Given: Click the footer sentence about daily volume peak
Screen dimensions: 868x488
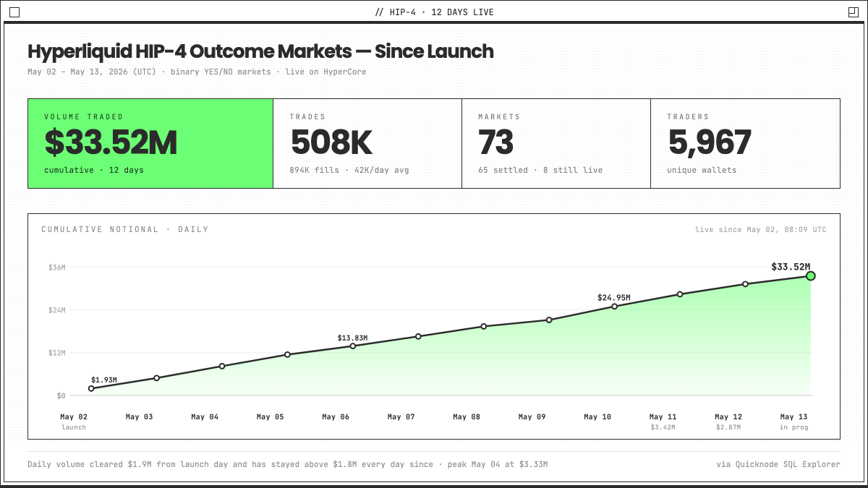Looking at the screenshot, I should (288, 464).
